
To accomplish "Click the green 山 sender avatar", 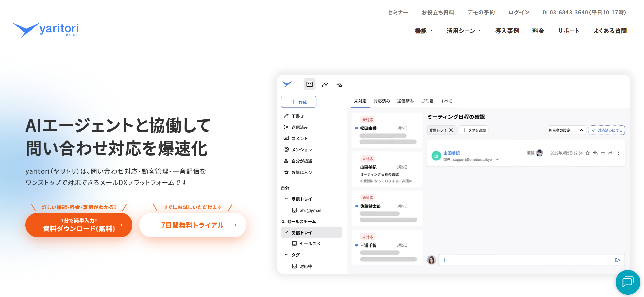I will (x=436, y=156).
